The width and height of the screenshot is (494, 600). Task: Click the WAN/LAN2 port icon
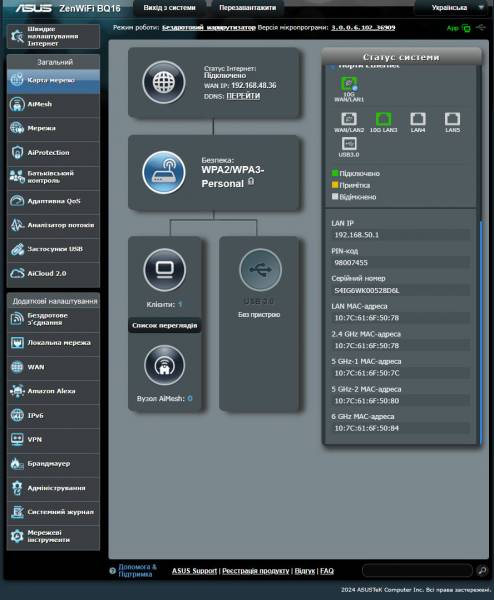coord(349,119)
